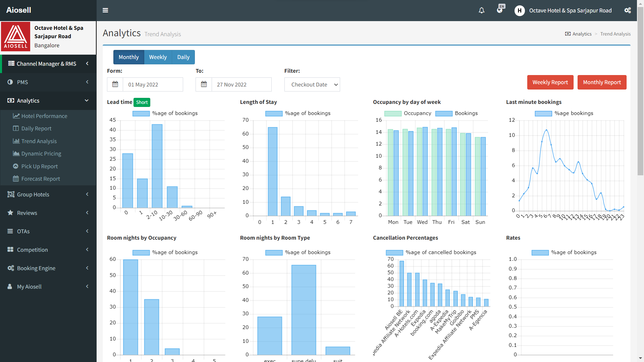Open Dynamic Pricing in sidebar

click(x=41, y=154)
